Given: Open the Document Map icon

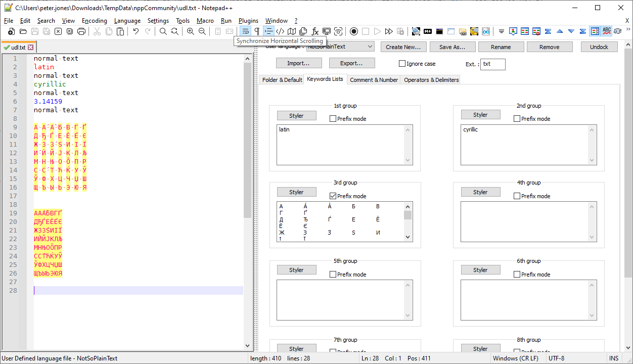Looking at the screenshot, I should (292, 31).
